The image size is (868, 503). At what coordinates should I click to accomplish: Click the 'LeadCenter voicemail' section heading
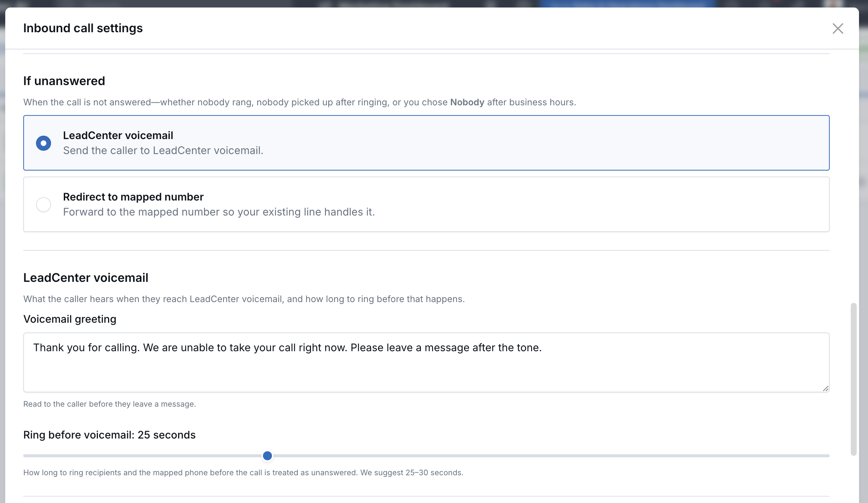pyautogui.click(x=86, y=278)
